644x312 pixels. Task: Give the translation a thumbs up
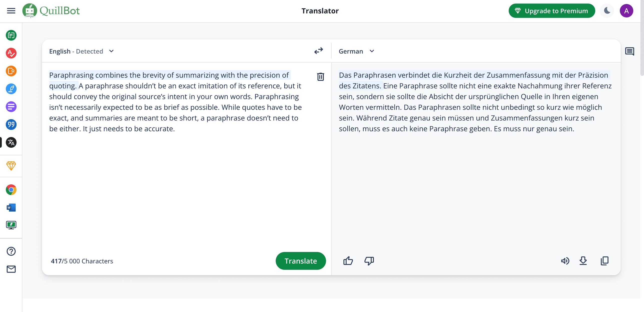(x=348, y=261)
